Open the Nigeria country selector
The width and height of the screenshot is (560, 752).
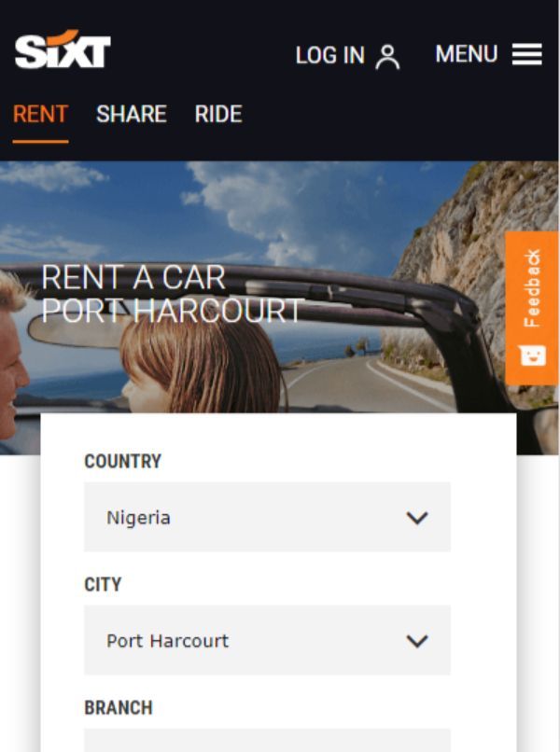point(267,517)
